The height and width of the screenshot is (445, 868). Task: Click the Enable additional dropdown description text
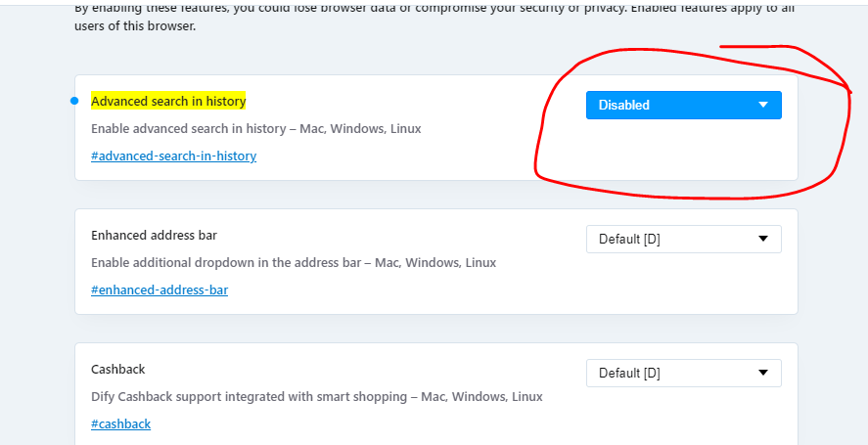(294, 262)
